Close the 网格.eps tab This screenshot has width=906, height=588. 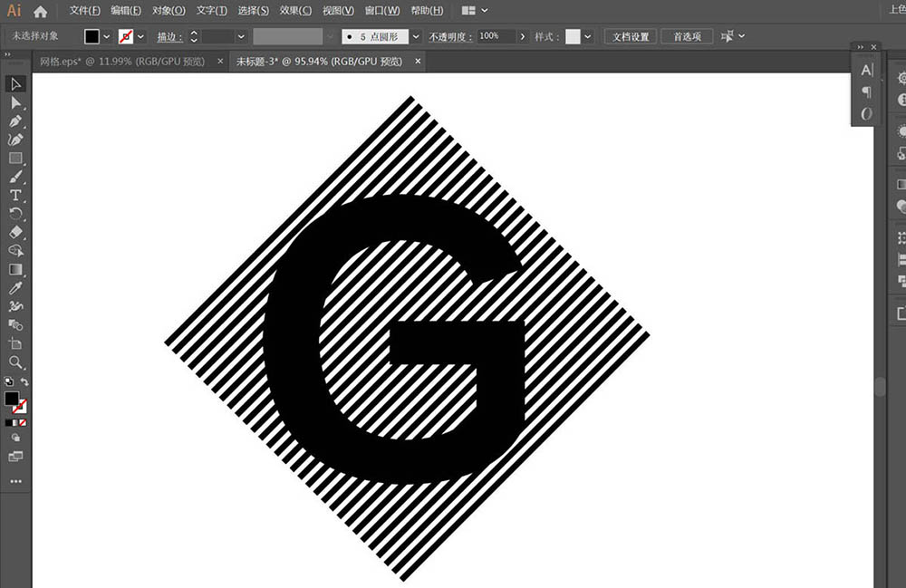click(220, 61)
